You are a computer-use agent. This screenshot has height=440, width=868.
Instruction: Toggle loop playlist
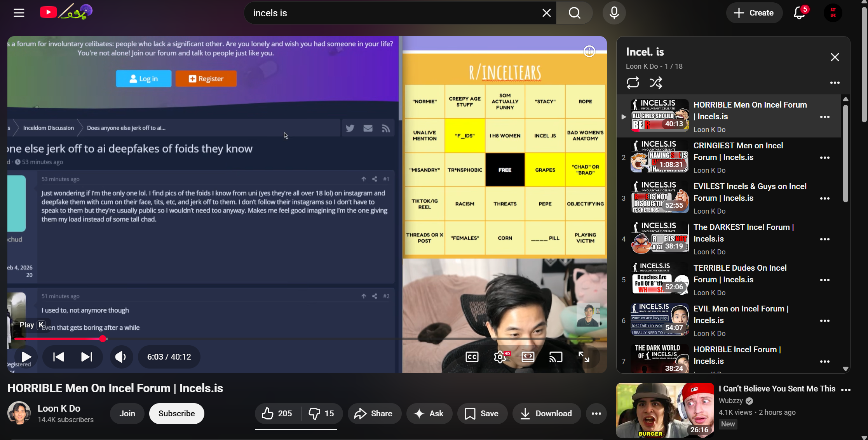pos(633,83)
